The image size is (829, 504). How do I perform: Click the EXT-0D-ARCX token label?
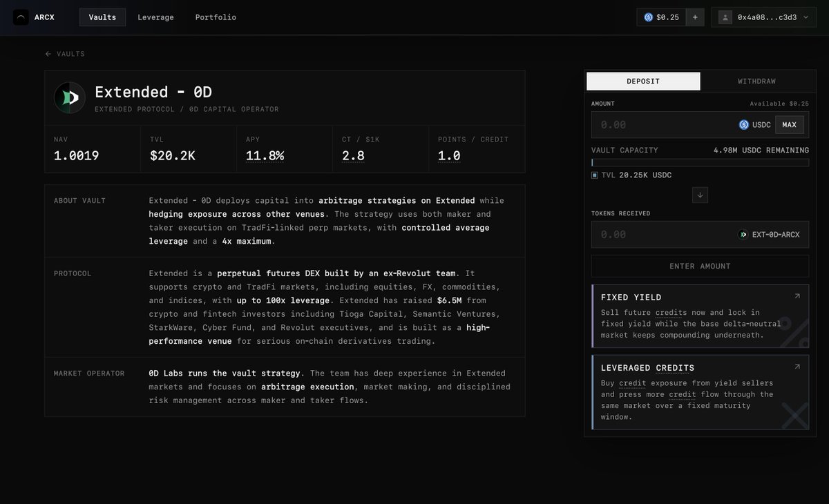pyautogui.click(x=775, y=235)
